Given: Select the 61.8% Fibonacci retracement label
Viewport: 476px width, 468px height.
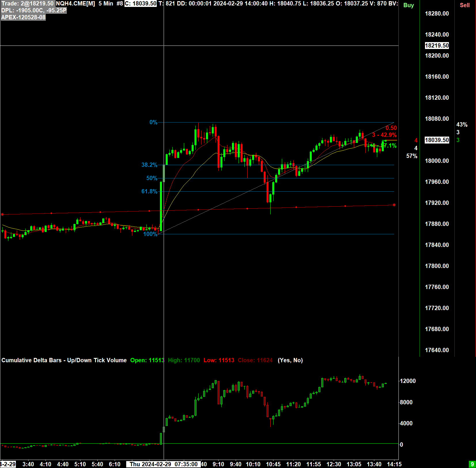Looking at the screenshot, I should click(x=149, y=191).
